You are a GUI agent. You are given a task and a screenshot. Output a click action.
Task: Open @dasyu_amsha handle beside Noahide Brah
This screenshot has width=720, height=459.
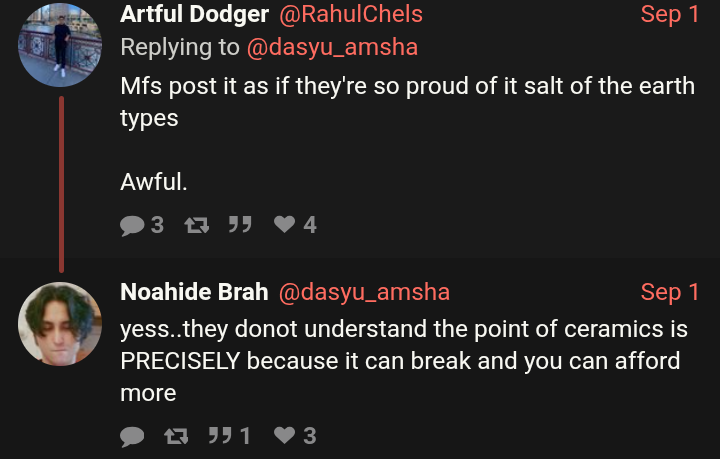[364, 292]
